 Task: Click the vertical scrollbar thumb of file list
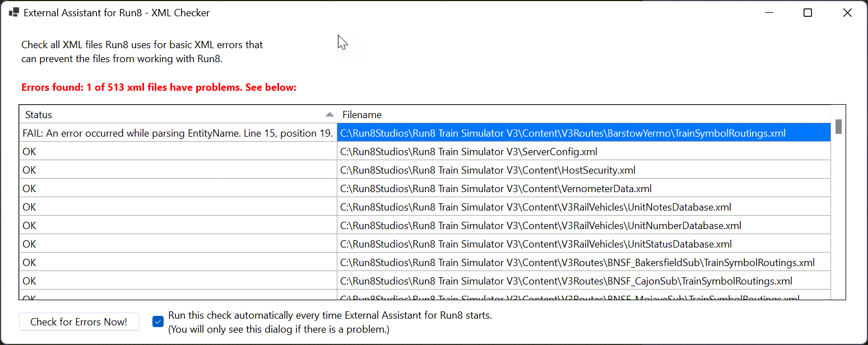coord(838,127)
